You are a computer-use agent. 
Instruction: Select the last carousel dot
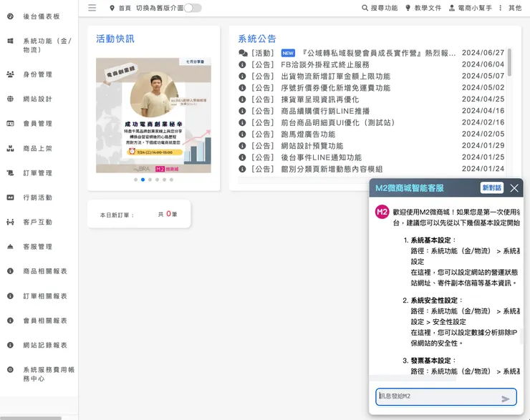(x=171, y=180)
